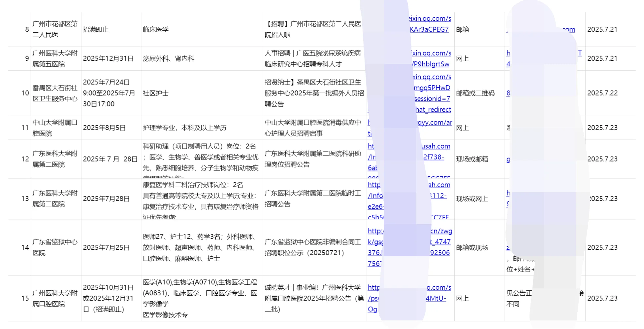Select the cell 护理学专业，本科及以上学历
This screenshot has height=329, width=644.
pyautogui.click(x=202, y=128)
